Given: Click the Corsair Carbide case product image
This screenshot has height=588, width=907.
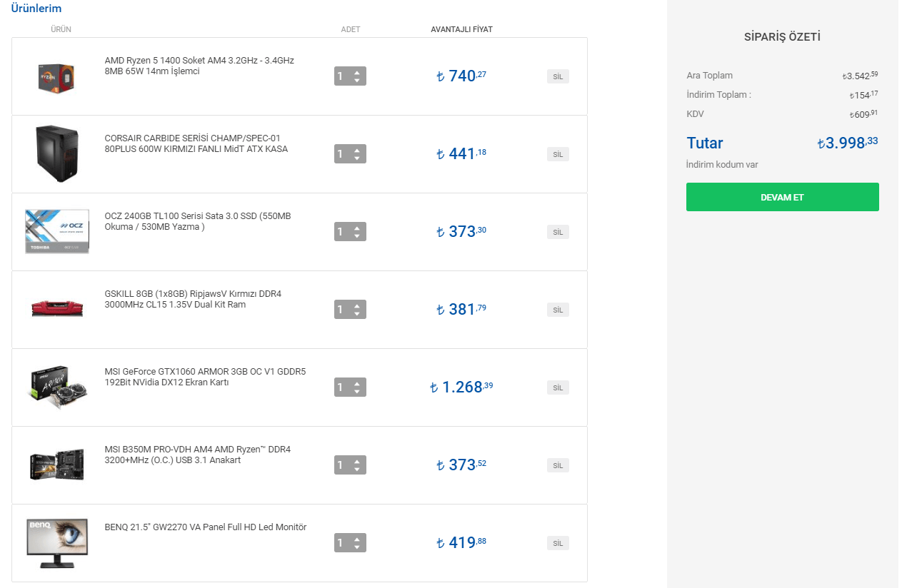Looking at the screenshot, I should pyautogui.click(x=57, y=153).
